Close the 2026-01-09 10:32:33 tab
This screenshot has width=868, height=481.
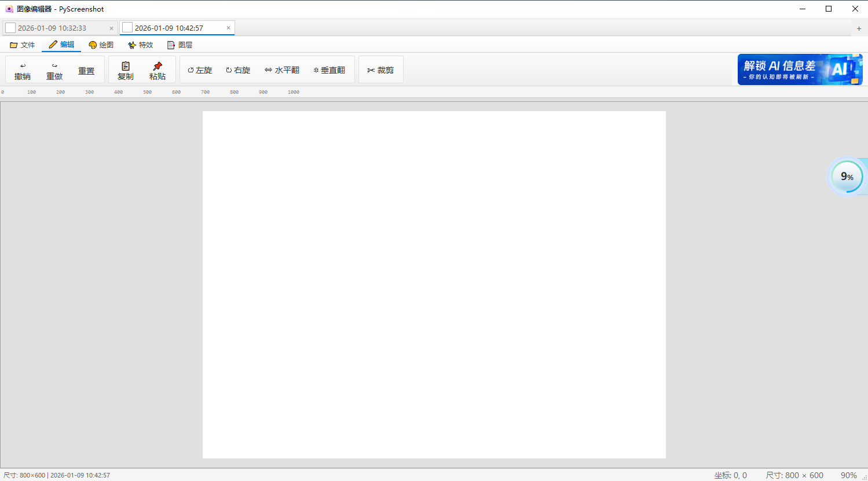click(111, 27)
